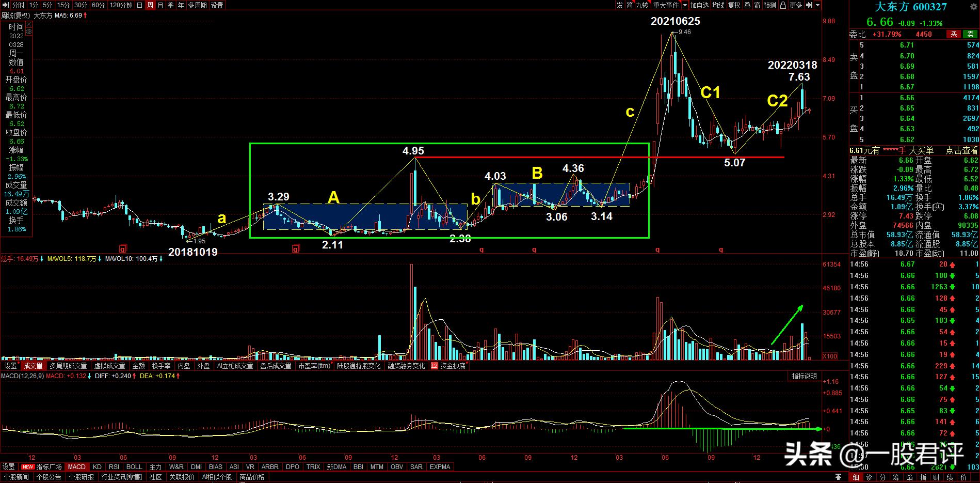The height and width of the screenshot is (483, 980).
Task: Close the floating data info panel
Action: [x=28, y=24]
